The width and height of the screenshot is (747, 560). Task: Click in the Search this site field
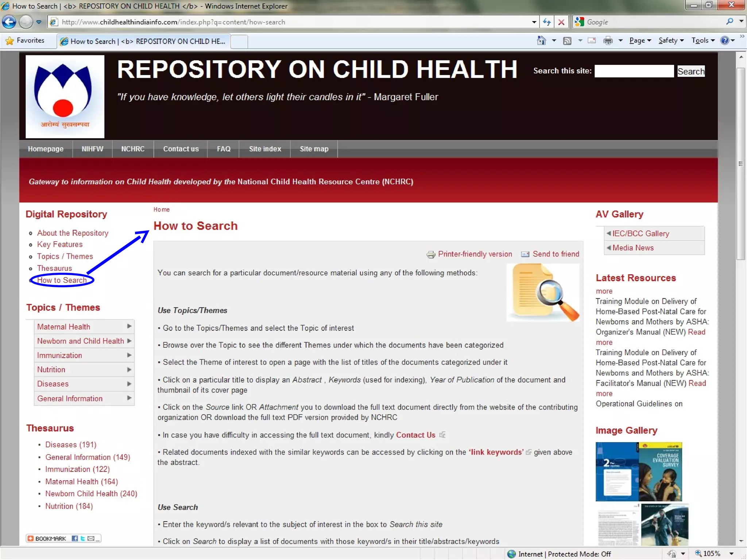pyautogui.click(x=634, y=71)
